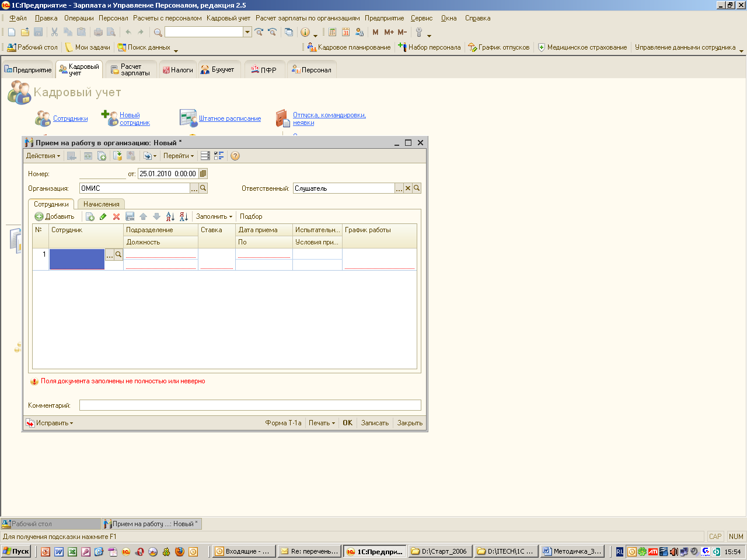The image size is (747, 560).
Task: Clear the Ответственный field with X
Action: [408, 188]
